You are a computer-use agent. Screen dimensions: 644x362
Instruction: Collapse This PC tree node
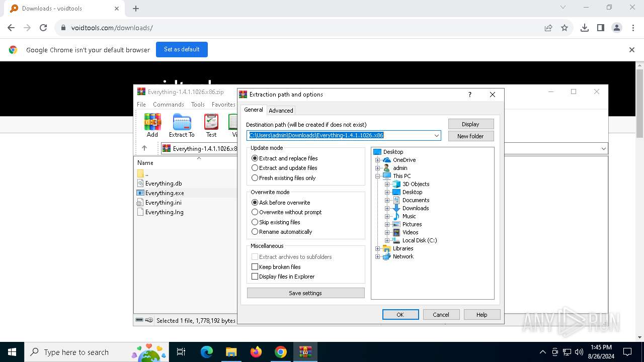[378, 176]
